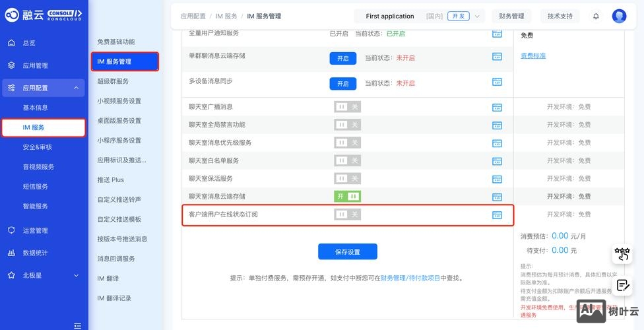Click the RongCloud console logo
Image resolution: width=644 pixels, height=330 pixels.
[x=43, y=15]
